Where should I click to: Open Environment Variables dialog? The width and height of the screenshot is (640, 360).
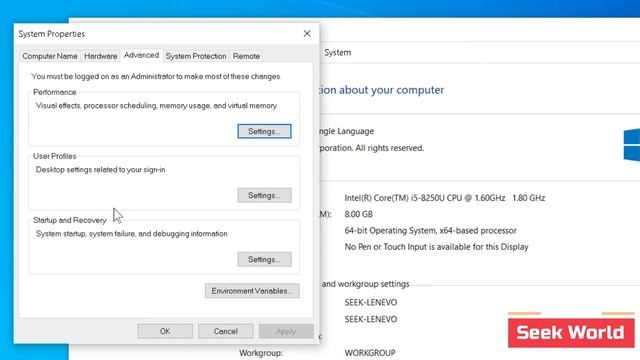pos(252,291)
